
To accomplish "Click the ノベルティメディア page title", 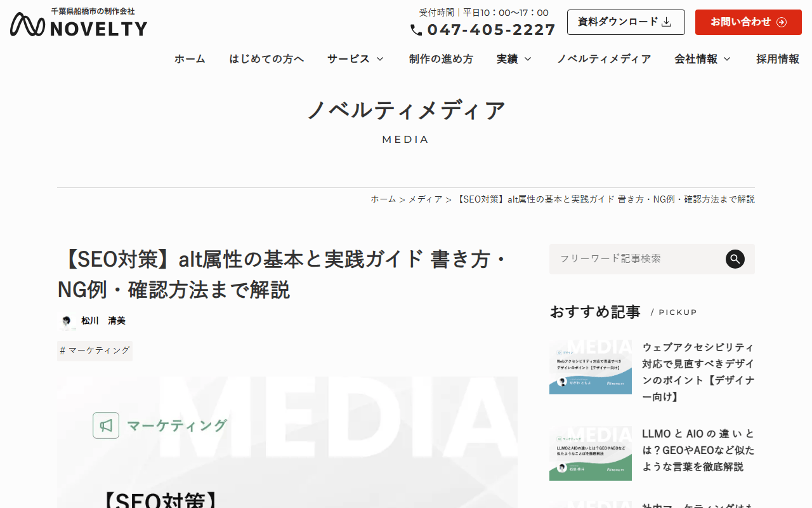I will pyautogui.click(x=406, y=110).
